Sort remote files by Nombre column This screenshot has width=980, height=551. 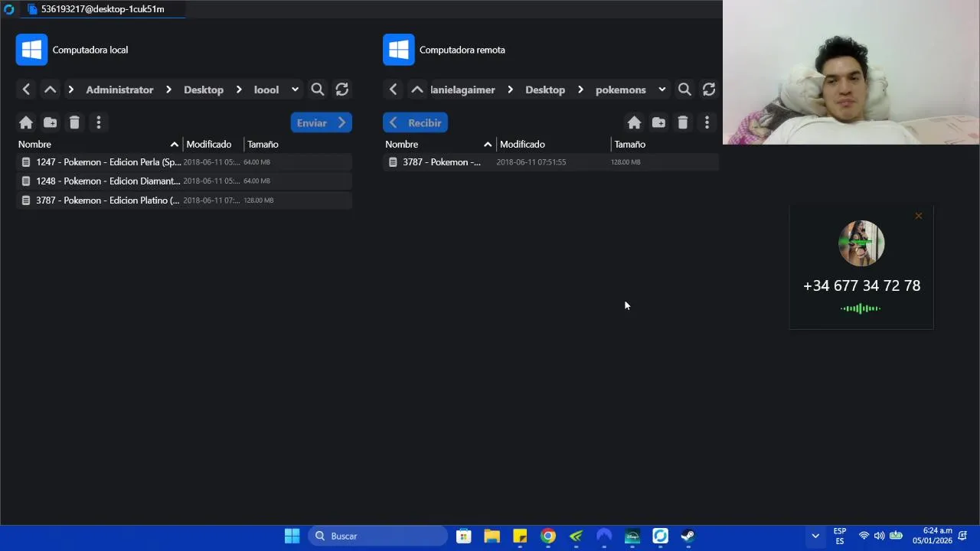pyautogui.click(x=402, y=144)
